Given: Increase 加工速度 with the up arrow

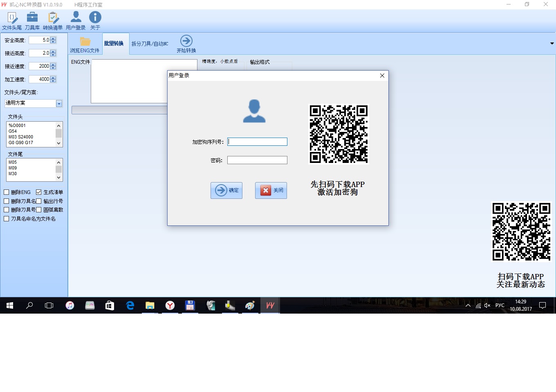Looking at the screenshot, I should [53, 78].
